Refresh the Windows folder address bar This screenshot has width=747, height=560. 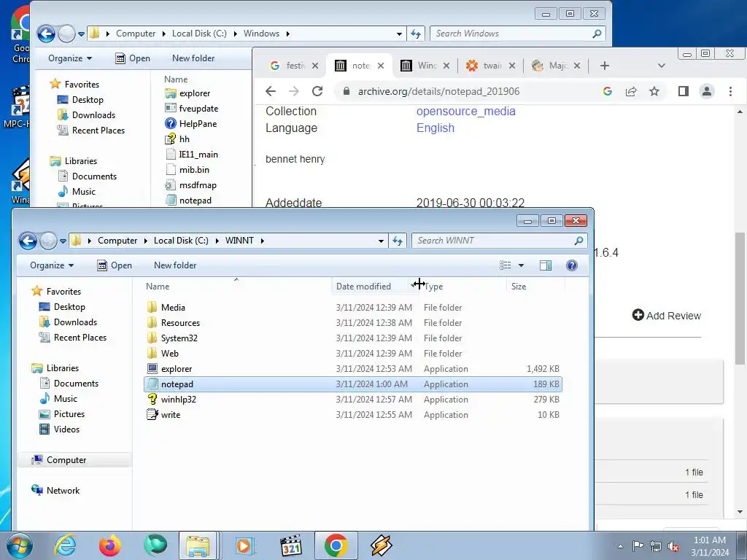pos(415,34)
